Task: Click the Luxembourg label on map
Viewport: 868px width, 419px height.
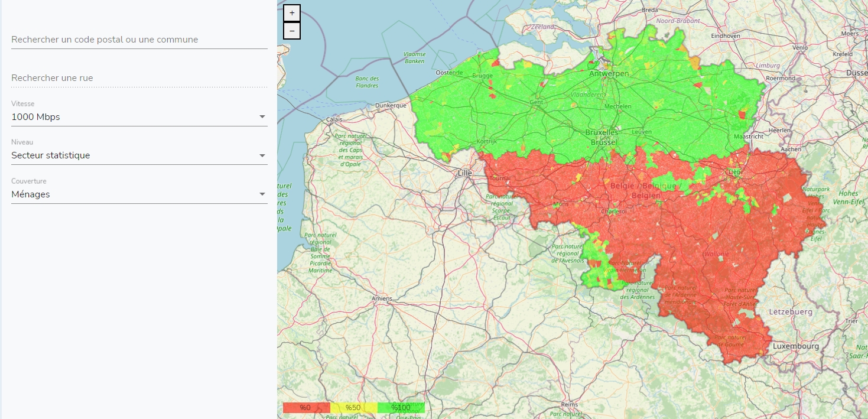Action: (796, 346)
